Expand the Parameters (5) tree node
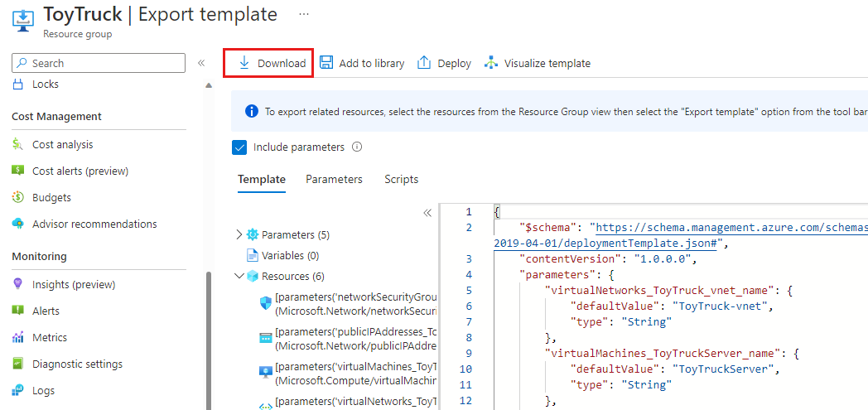This screenshot has width=868, height=410. click(x=239, y=234)
